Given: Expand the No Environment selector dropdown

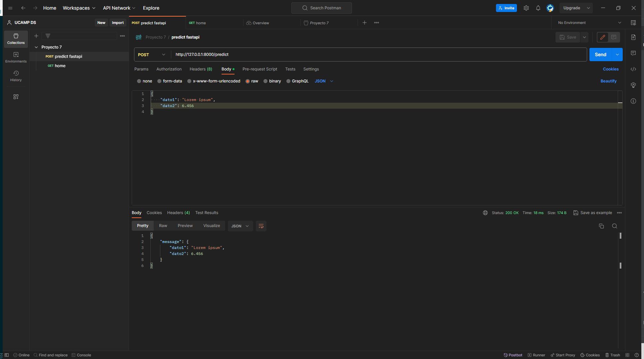Looking at the screenshot, I should coord(589,23).
